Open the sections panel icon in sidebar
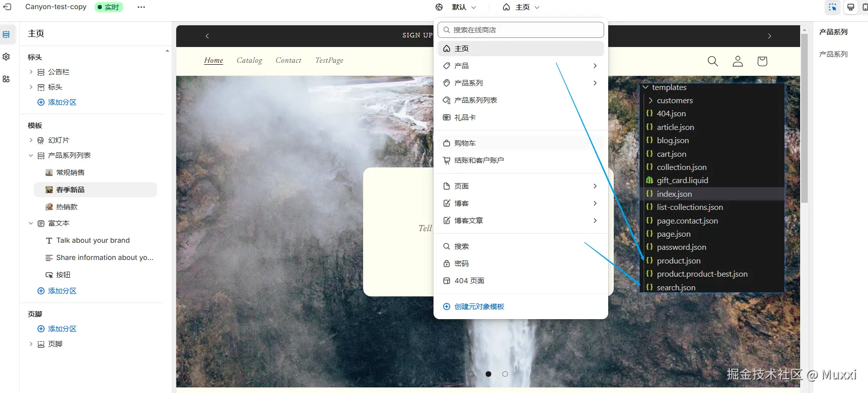 (6, 34)
